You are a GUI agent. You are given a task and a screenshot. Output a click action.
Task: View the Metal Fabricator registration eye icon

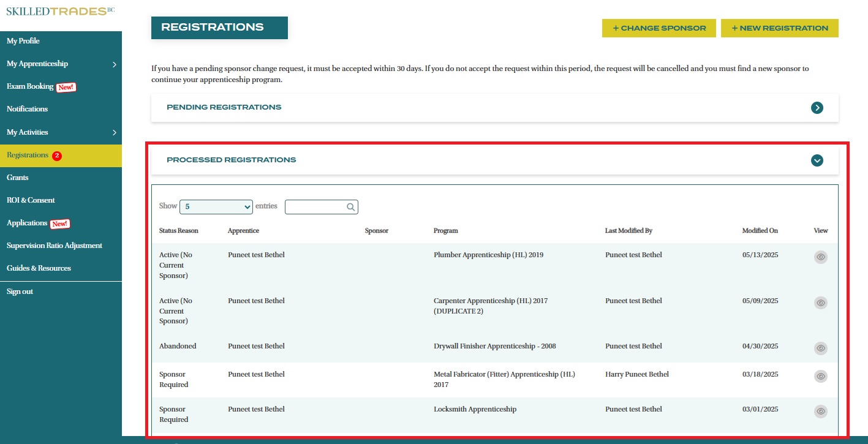pos(820,376)
